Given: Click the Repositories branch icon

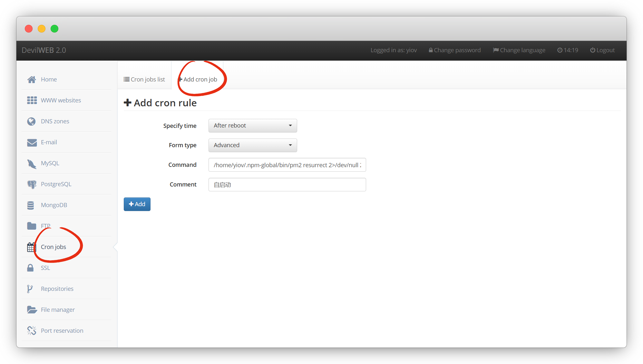Looking at the screenshot, I should pyautogui.click(x=30, y=289).
